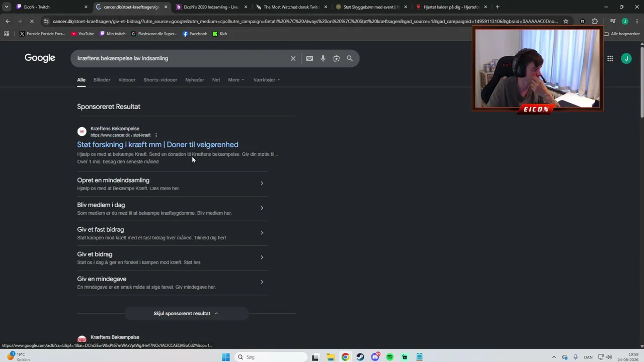
Task: Switch to the Billeder results tab
Action: [x=102, y=80]
